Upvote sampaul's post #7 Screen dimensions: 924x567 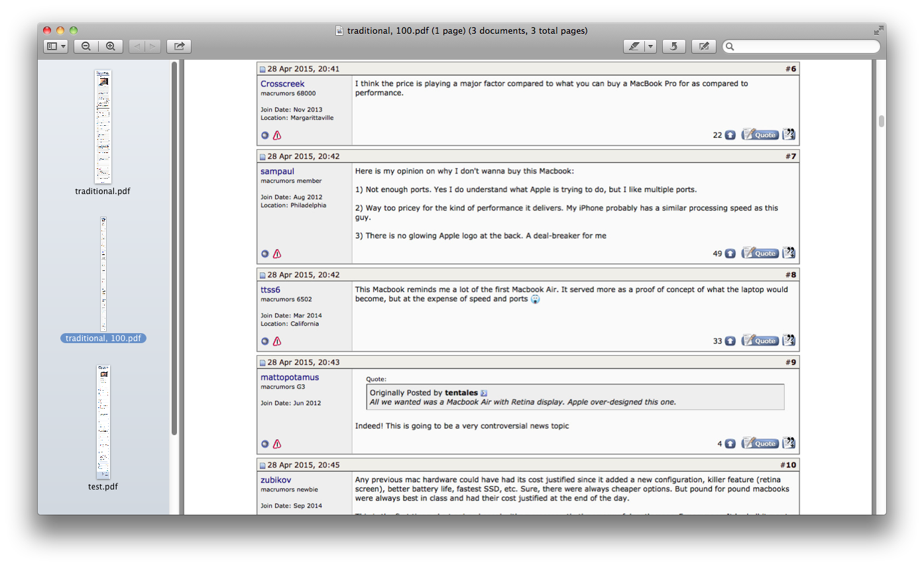point(730,254)
